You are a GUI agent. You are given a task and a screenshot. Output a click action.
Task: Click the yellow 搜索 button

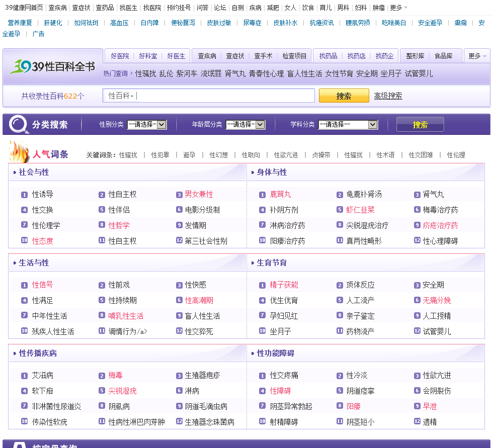[344, 96]
